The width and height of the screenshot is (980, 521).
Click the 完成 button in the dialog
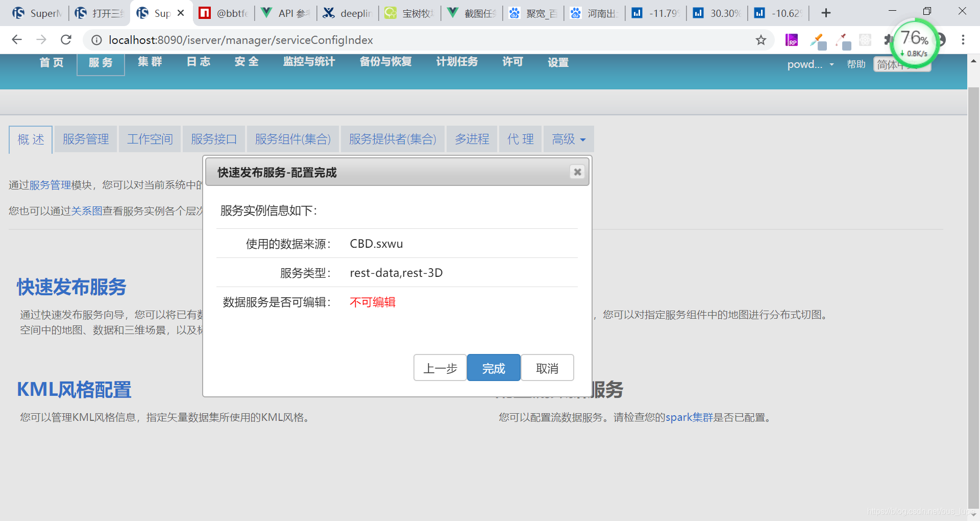pos(494,368)
